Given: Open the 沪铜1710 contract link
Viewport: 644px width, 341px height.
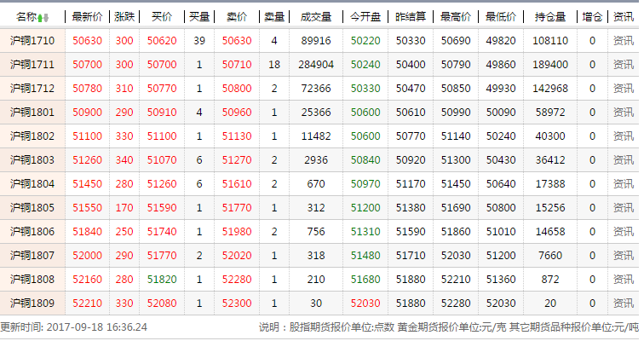Looking at the screenshot, I should [32, 41].
